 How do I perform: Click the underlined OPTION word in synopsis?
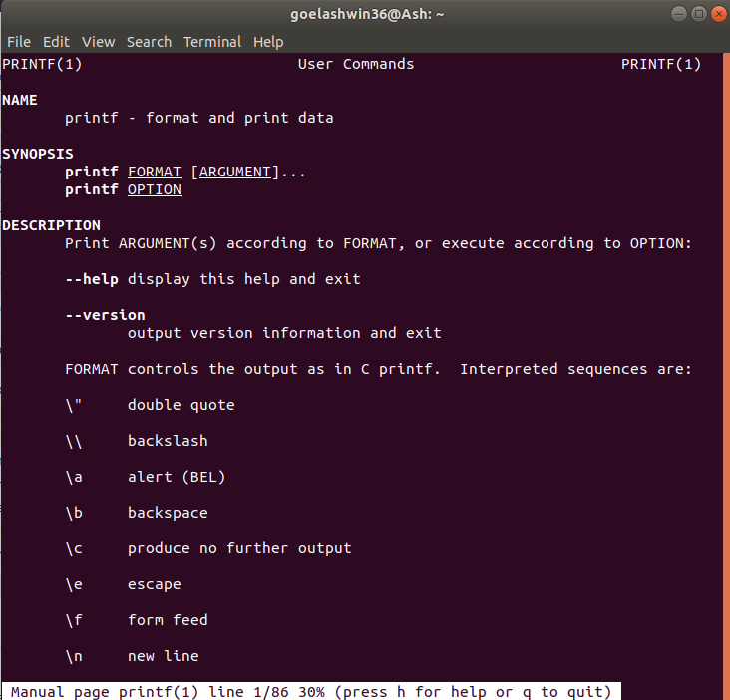(x=155, y=189)
